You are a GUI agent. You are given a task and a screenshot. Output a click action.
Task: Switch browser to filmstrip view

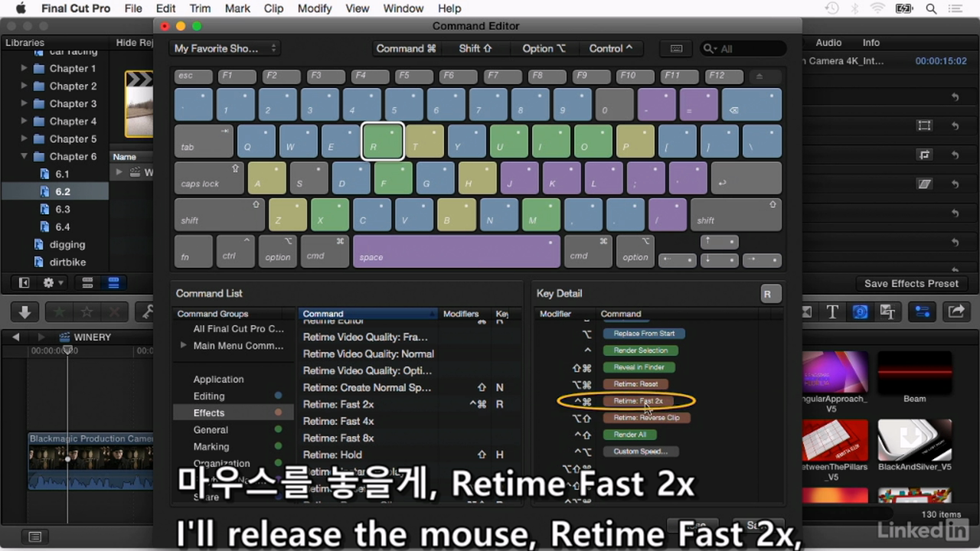click(87, 283)
